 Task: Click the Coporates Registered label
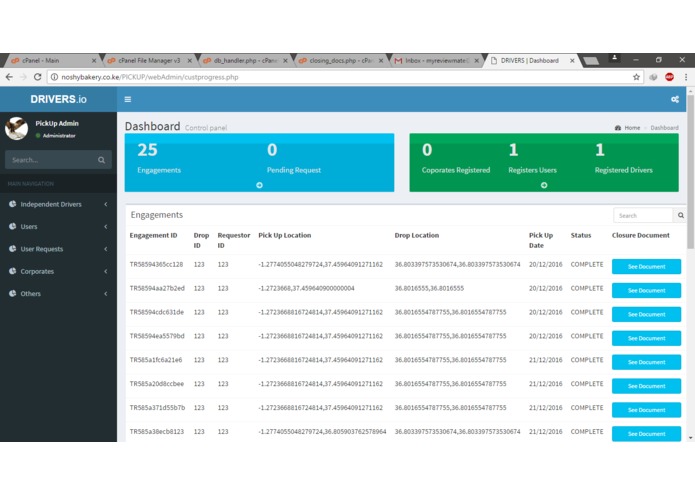click(x=456, y=170)
